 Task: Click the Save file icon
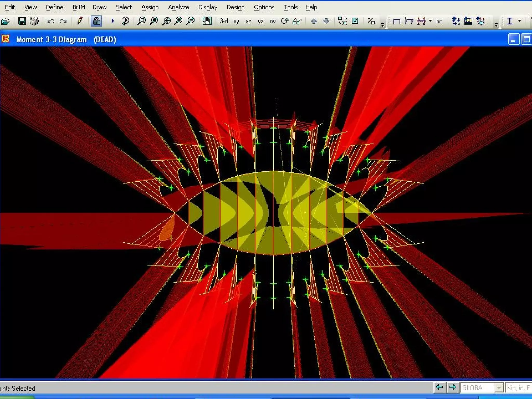coord(22,21)
